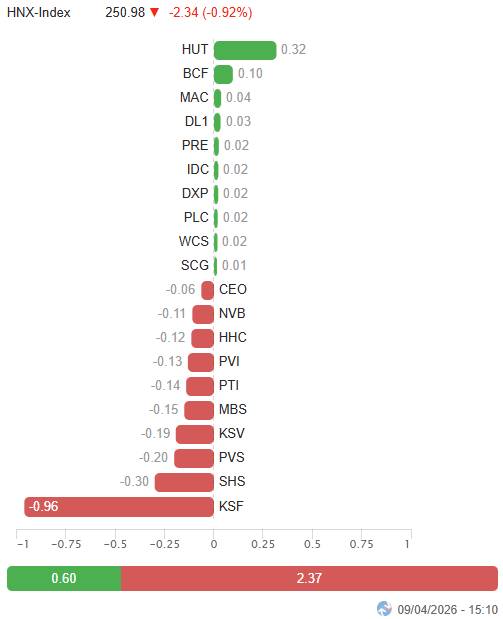Screen dimensions: 503x619
Task: Click the red down-arrow next to 250.98
Action: (154, 13)
